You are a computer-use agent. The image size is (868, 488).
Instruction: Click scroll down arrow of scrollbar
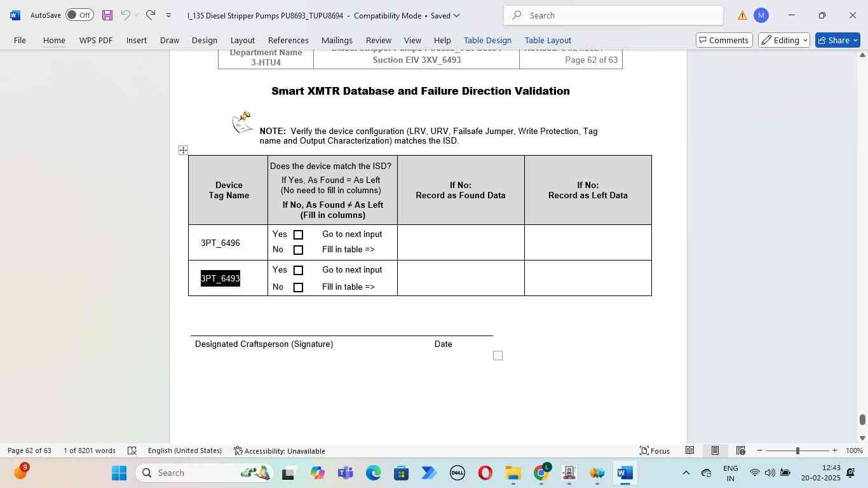(862, 438)
